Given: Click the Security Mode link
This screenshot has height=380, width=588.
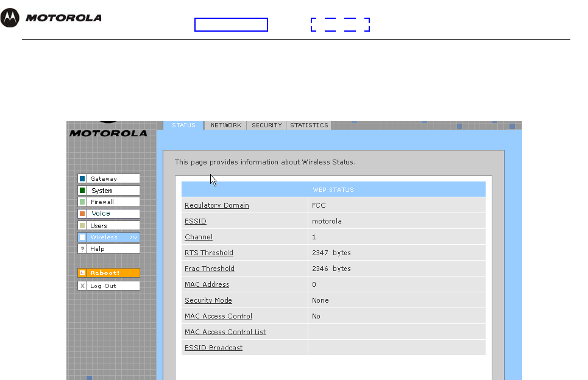Looking at the screenshot, I should [208, 300].
